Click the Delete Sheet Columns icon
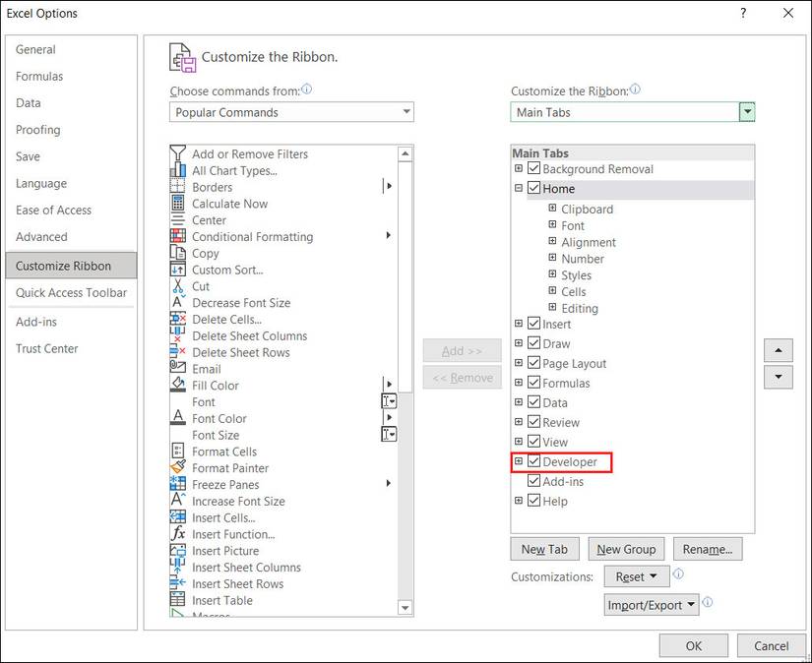812x663 pixels. coord(177,335)
